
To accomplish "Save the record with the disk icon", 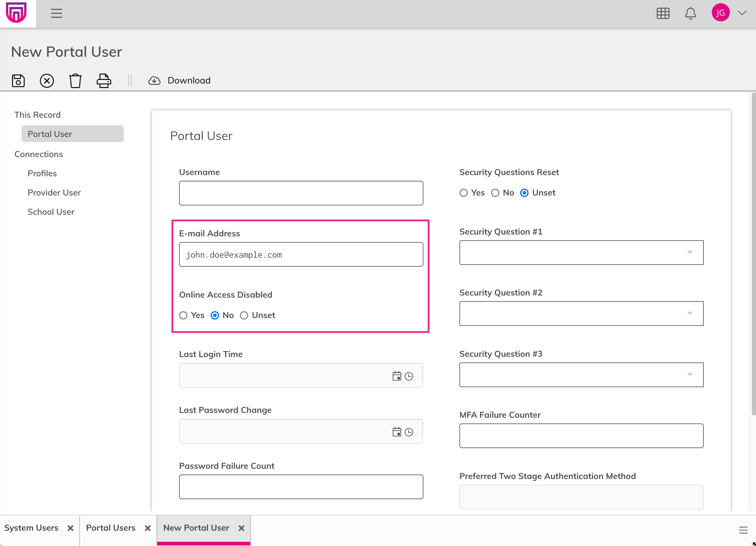I will tap(18, 80).
